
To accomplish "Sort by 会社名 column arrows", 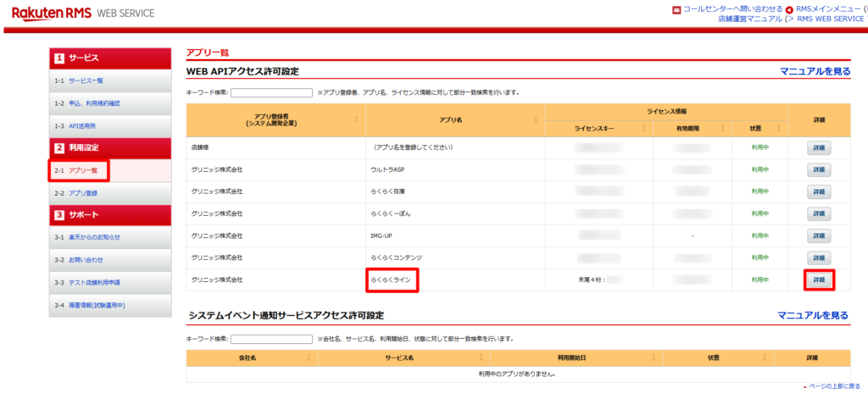I will [x=309, y=358].
